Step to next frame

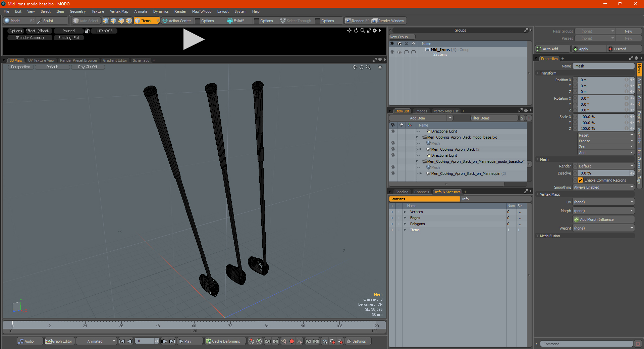point(164,341)
